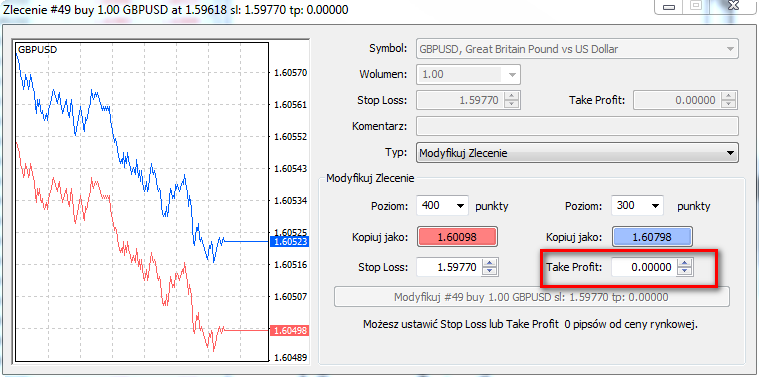This screenshot has width=759, height=377.
Task: Click the 1.60570 price axis label
Action: pos(290,73)
